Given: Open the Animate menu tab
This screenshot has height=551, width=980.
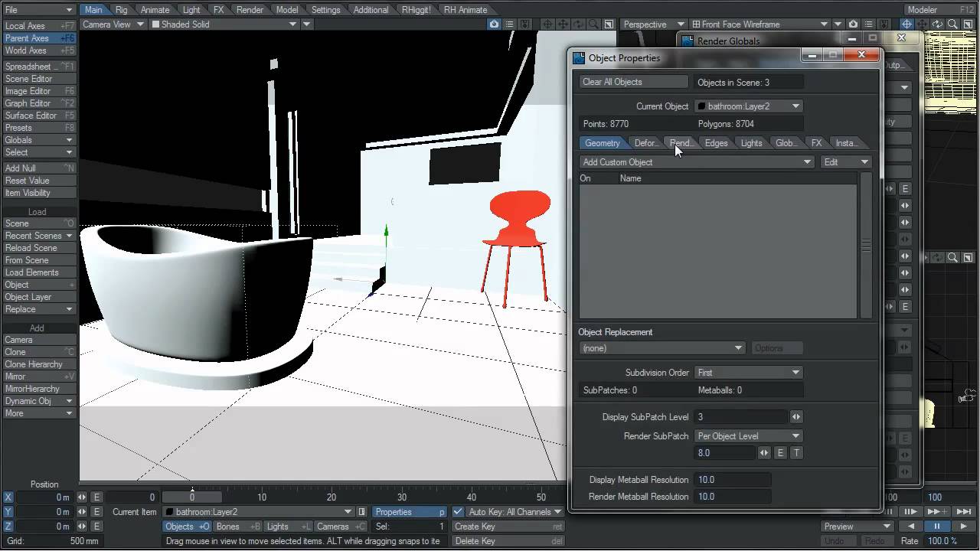Looking at the screenshot, I should pos(155,10).
